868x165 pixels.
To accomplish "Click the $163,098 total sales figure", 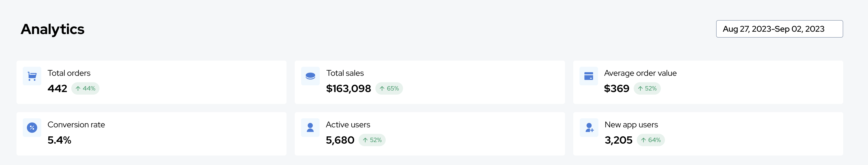I will 348,89.
